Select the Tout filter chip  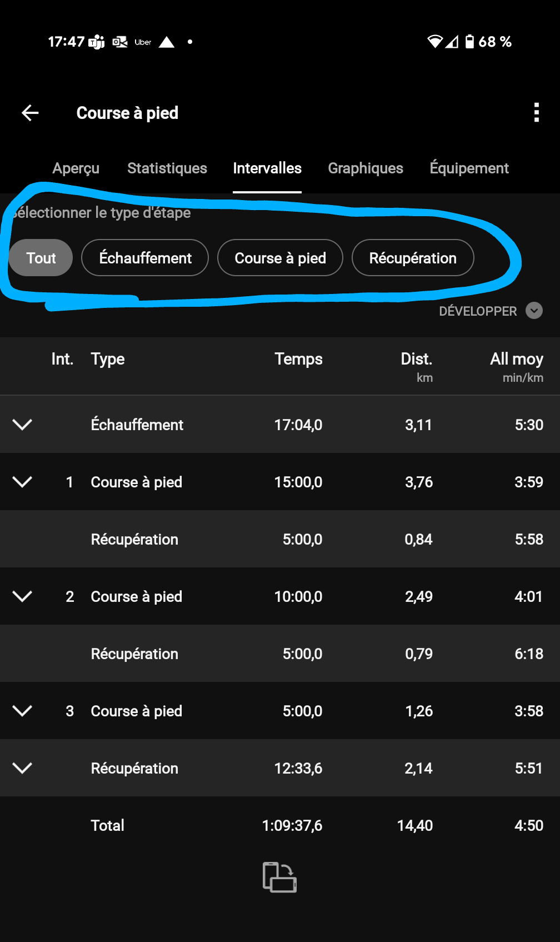[41, 258]
